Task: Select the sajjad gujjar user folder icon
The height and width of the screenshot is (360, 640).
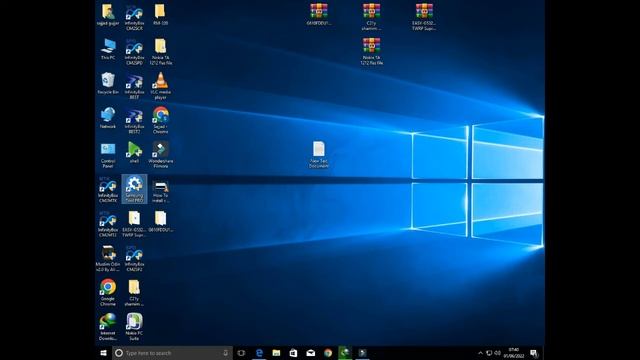Action: 108,15
